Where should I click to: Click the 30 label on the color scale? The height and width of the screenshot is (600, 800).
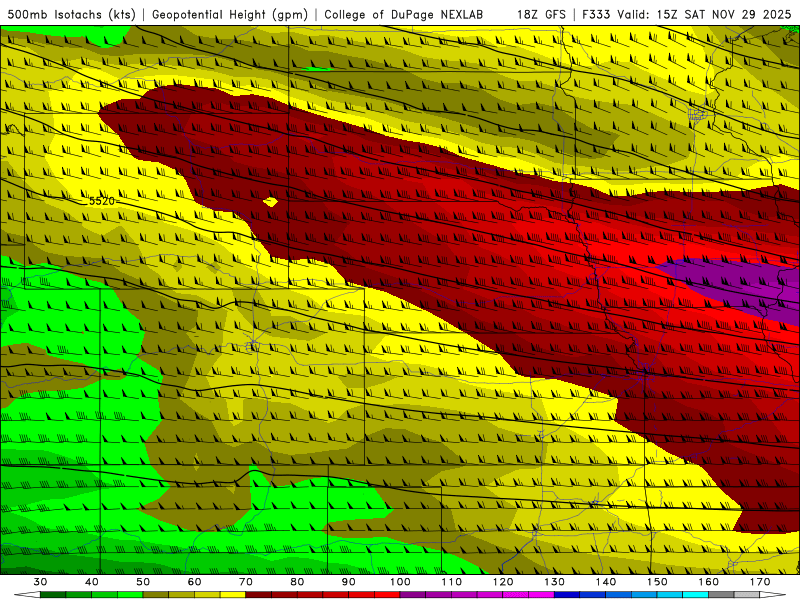click(x=40, y=582)
